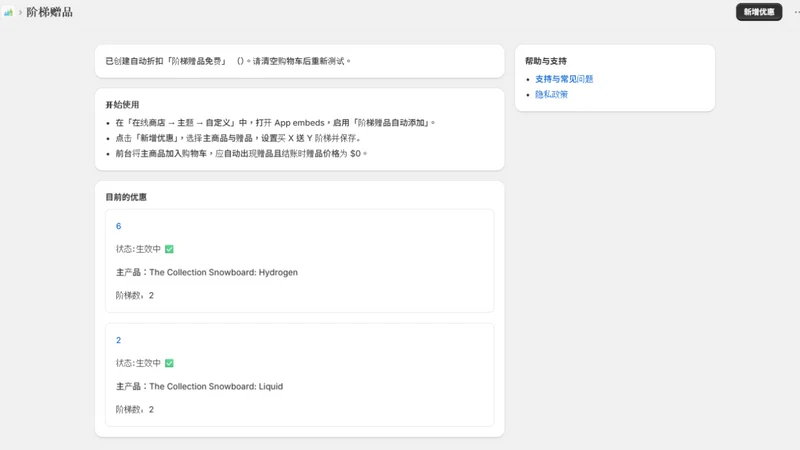Image resolution: width=800 pixels, height=450 pixels.
Task: Click 状态:生效中 text in Hydrogen card
Action: click(x=138, y=249)
